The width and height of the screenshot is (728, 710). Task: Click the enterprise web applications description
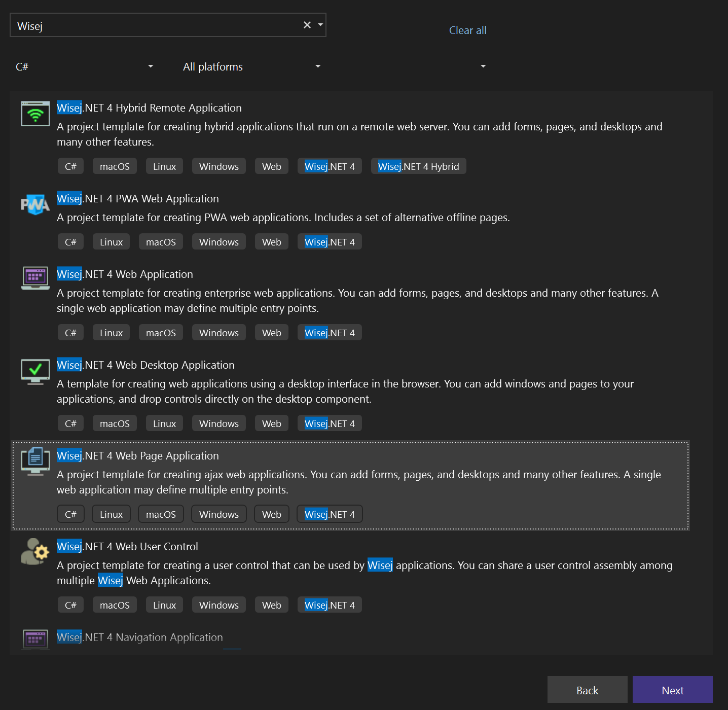(357, 301)
